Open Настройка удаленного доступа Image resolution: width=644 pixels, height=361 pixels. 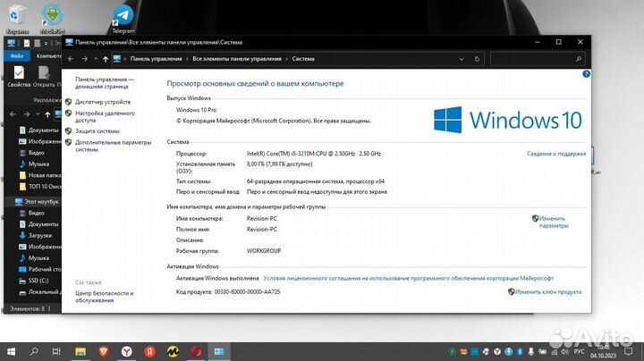(105, 116)
